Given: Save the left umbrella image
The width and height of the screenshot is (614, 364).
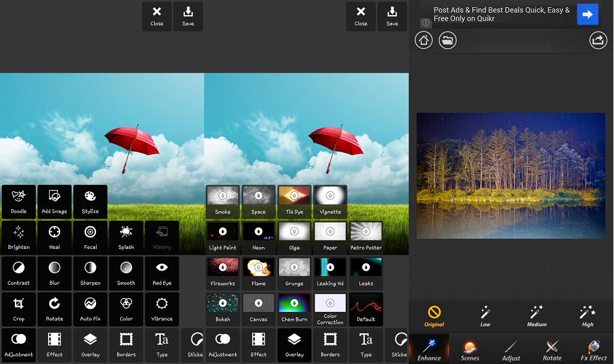Looking at the screenshot, I should (x=188, y=16).
